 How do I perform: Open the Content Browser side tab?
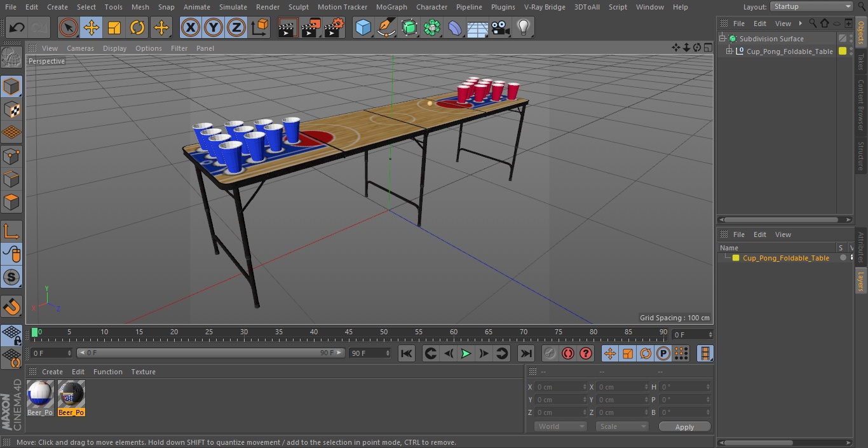pyautogui.click(x=861, y=105)
